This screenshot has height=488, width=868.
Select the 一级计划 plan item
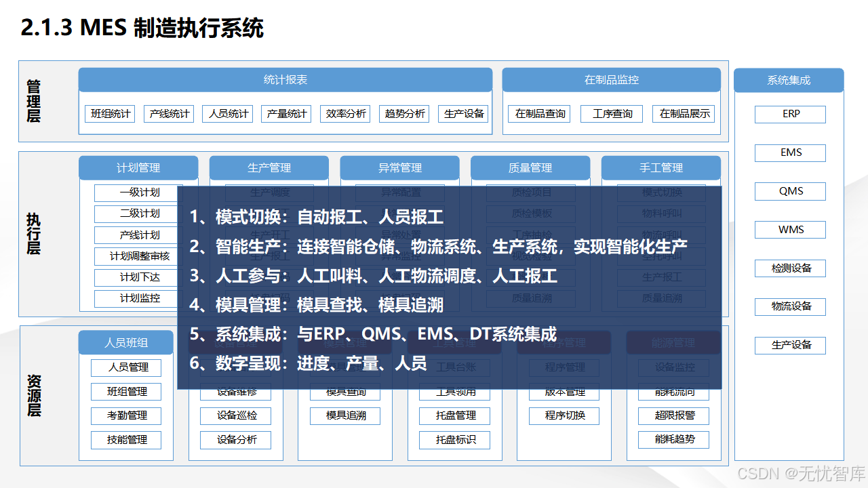[x=138, y=193]
